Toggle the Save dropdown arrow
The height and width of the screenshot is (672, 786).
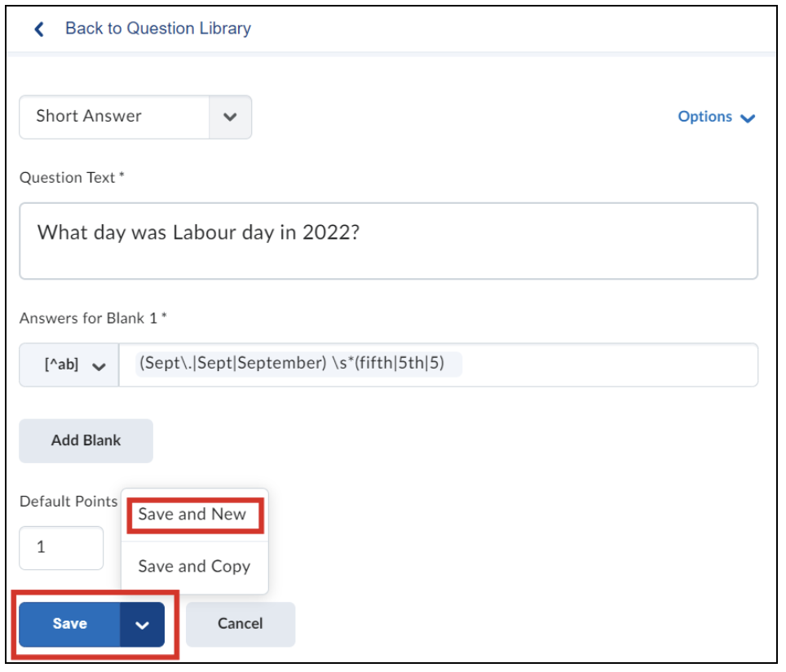click(143, 625)
